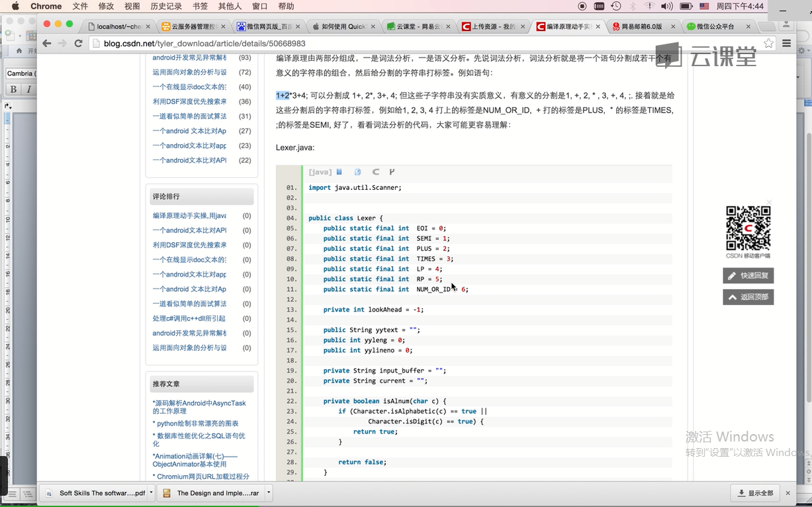The width and height of the screenshot is (812, 507).
Task: Click the Wi-Fi status icon
Action: pyautogui.click(x=649, y=6)
